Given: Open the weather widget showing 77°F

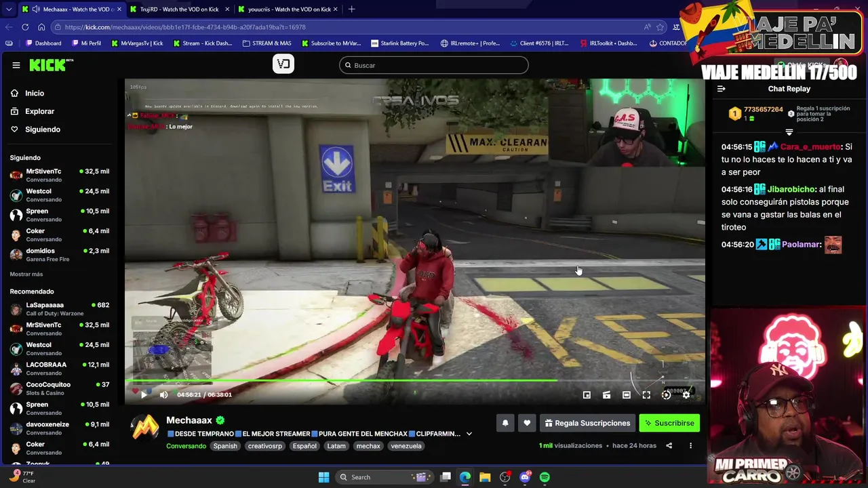Looking at the screenshot, I should pos(22,477).
